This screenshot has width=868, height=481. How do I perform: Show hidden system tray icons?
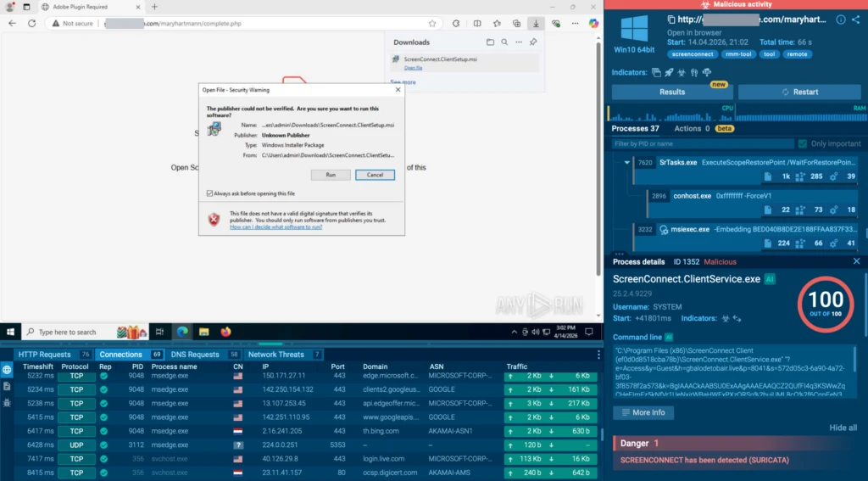pos(515,332)
